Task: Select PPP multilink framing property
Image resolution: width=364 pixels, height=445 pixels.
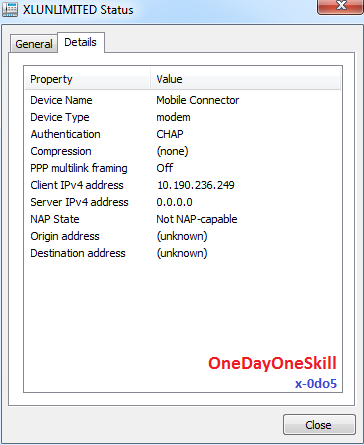Action: click(x=79, y=168)
